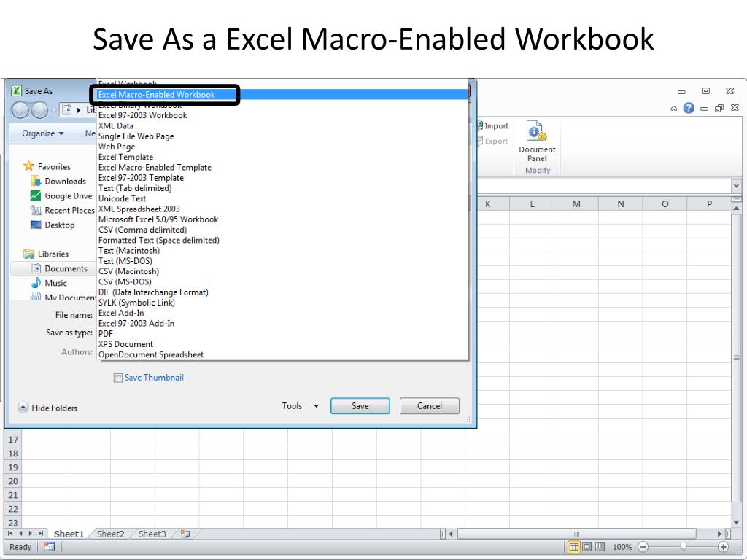Choose CSV (Comma delimited) format
The height and width of the screenshot is (560, 747).
282,230
